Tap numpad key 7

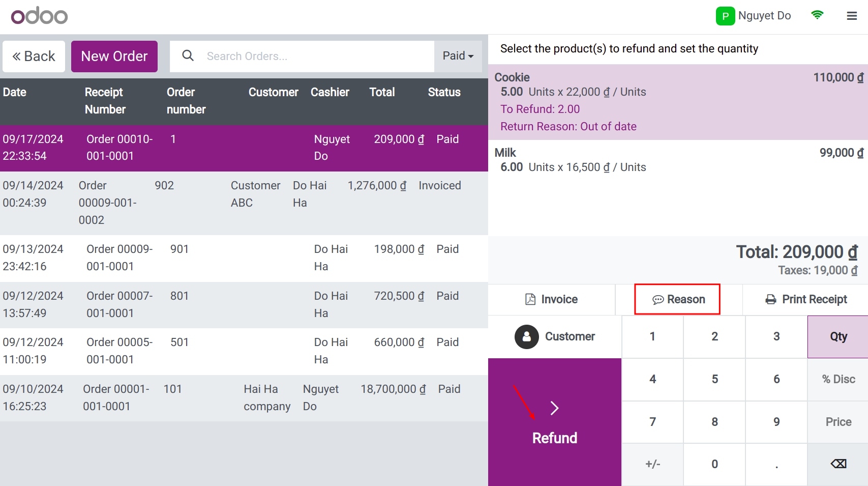pyautogui.click(x=652, y=422)
